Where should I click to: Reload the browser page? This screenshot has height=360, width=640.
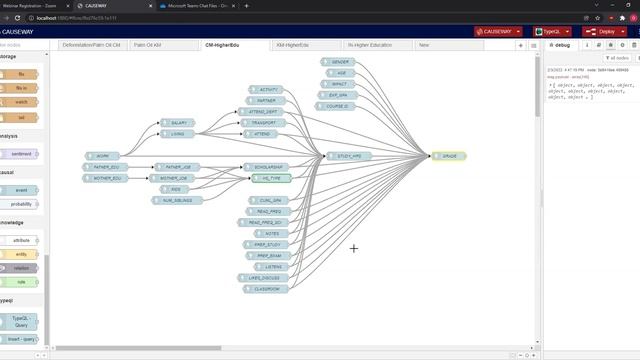point(18,18)
